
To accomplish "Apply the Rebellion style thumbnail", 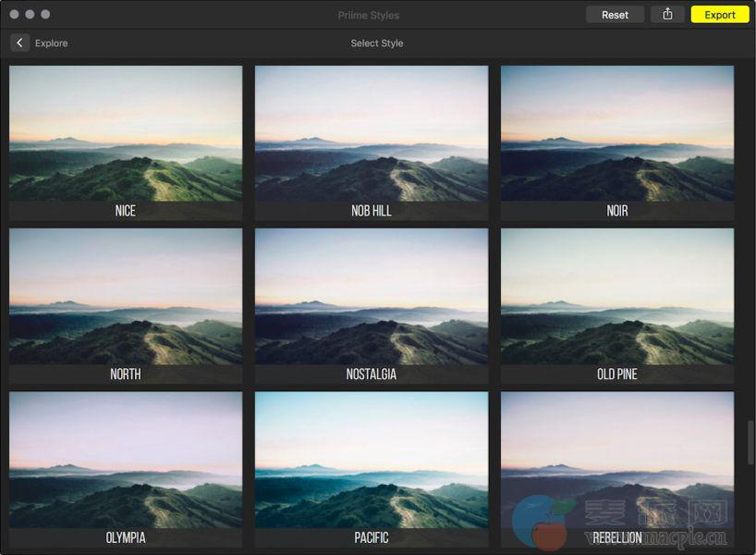I will 617,461.
